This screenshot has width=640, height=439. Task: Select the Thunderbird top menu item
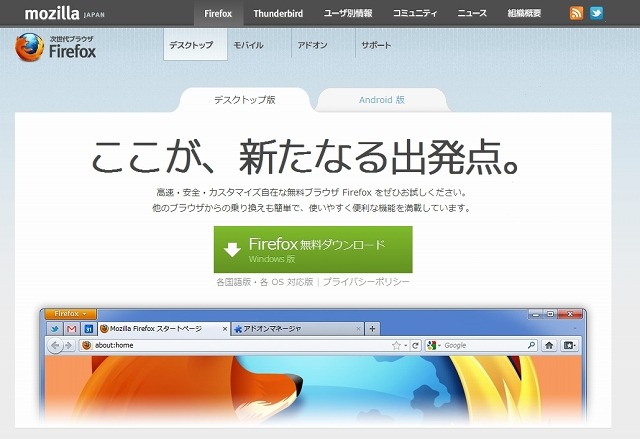click(279, 14)
